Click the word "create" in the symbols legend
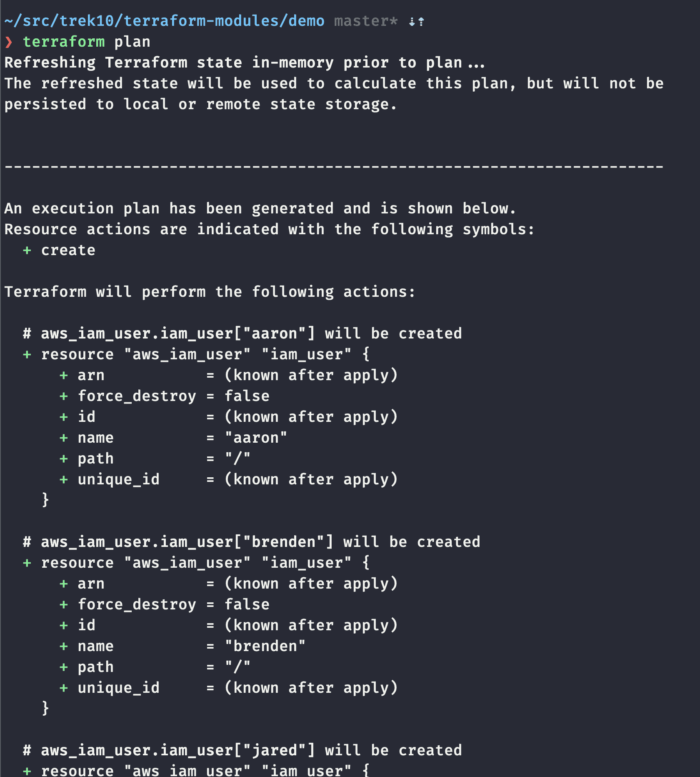The image size is (700, 777). [68, 250]
